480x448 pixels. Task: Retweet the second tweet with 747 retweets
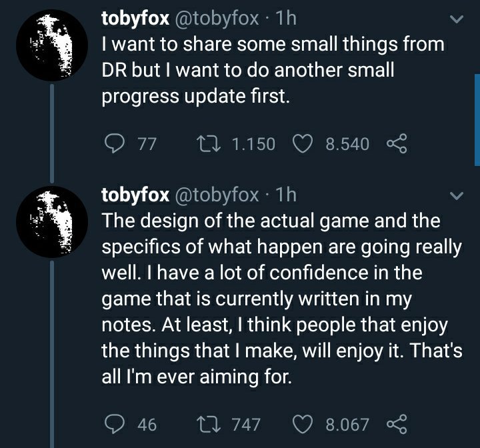208,424
